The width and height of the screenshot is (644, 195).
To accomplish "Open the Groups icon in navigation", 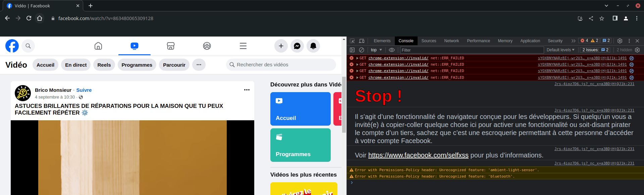I will 207,46.
